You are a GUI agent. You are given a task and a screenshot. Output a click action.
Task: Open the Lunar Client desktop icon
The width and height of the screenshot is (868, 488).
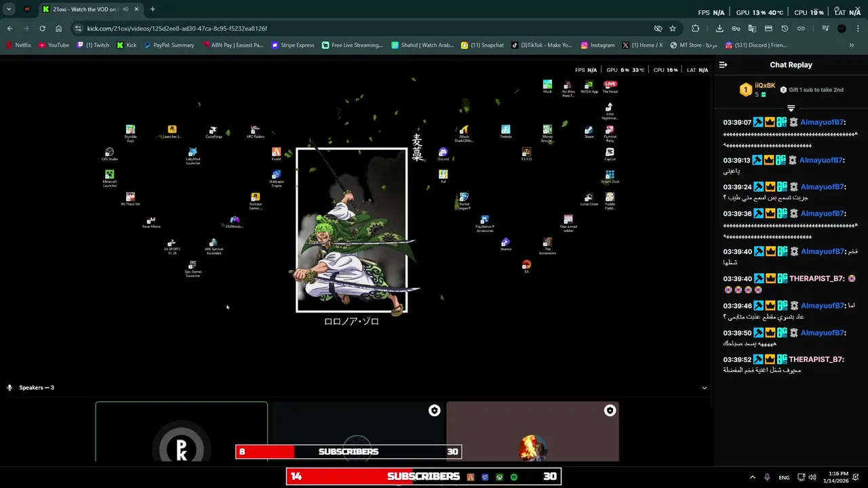(x=589, y=199)
